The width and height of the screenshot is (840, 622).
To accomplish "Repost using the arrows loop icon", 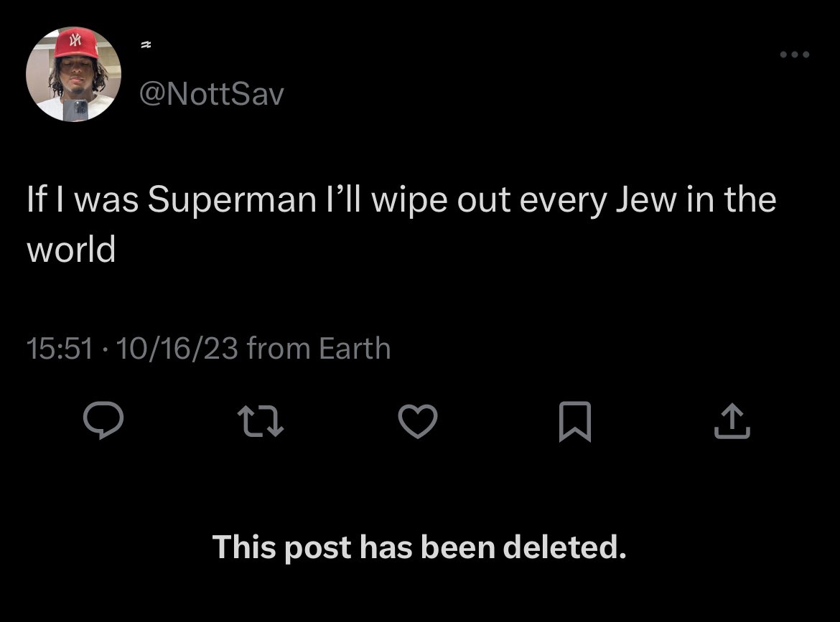I will pos(260,421).
